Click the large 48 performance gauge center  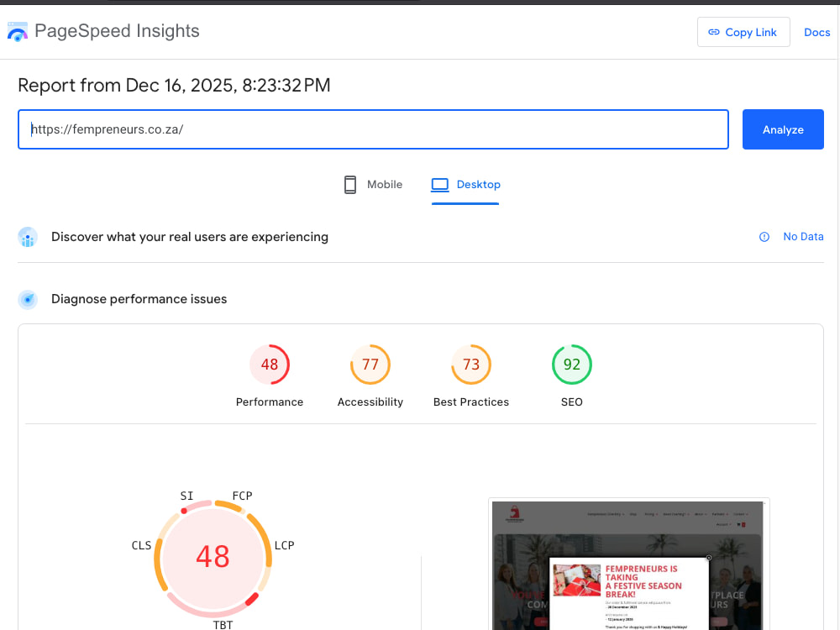(x=213, y=557)
